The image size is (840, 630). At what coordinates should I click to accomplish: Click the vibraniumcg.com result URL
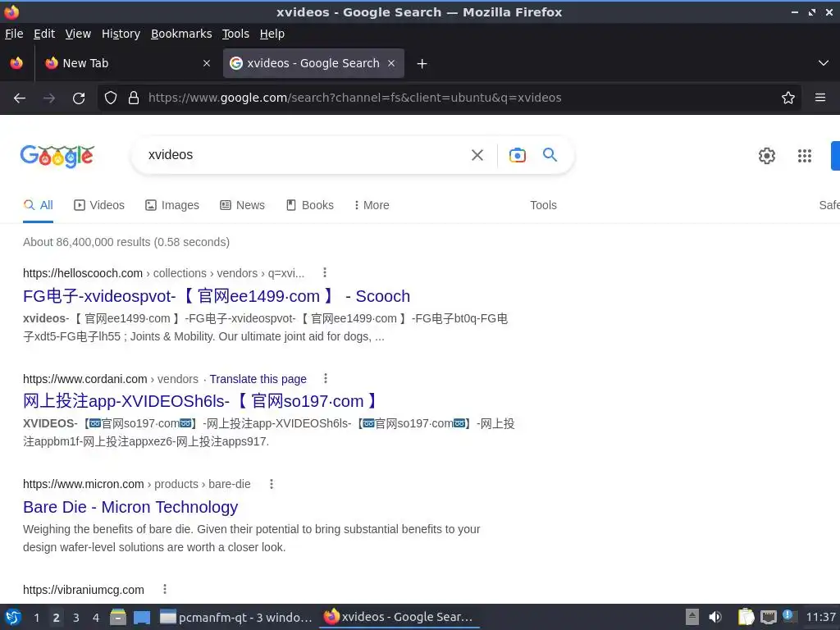click(84, 590)
